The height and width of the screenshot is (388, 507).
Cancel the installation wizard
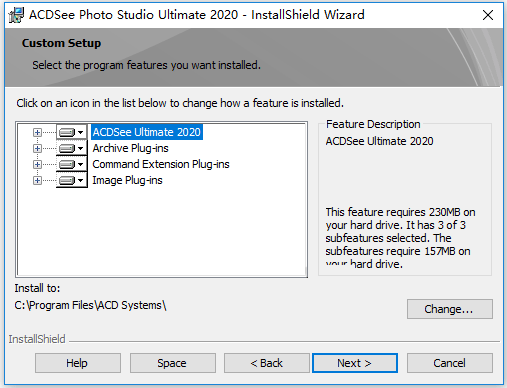click(x=450, y=363)
